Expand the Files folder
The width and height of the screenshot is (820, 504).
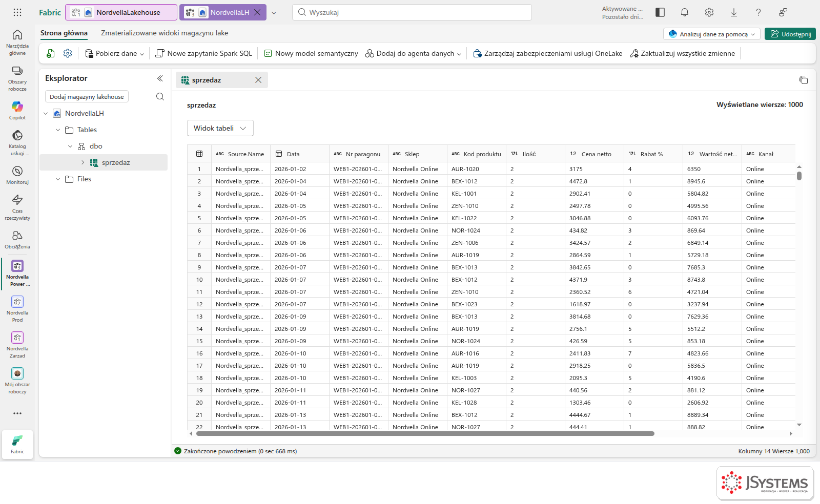point(58,179)
